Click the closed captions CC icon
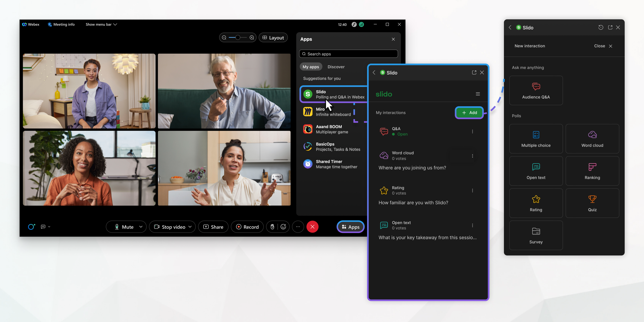This screenshot has width=644, height=322. coord(43,227)
